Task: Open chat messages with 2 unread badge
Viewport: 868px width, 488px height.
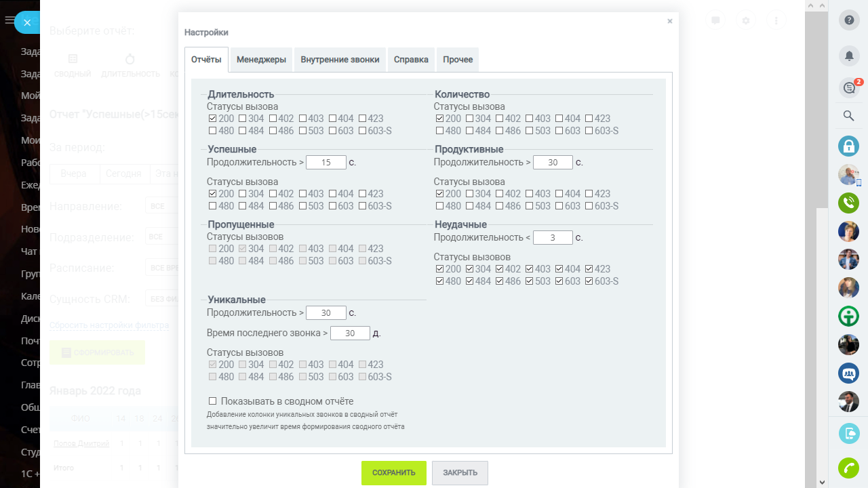Action: pos(848,87)
